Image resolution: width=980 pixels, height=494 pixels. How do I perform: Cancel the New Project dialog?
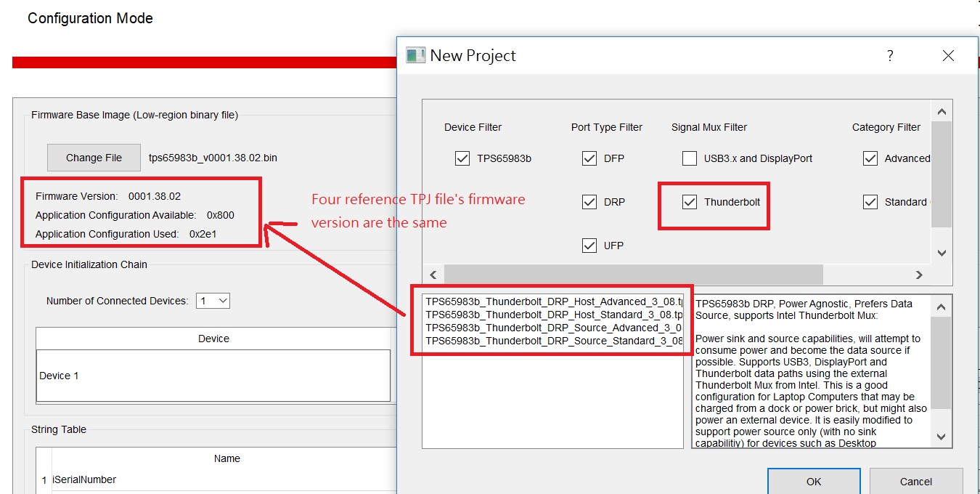(916, 481)
